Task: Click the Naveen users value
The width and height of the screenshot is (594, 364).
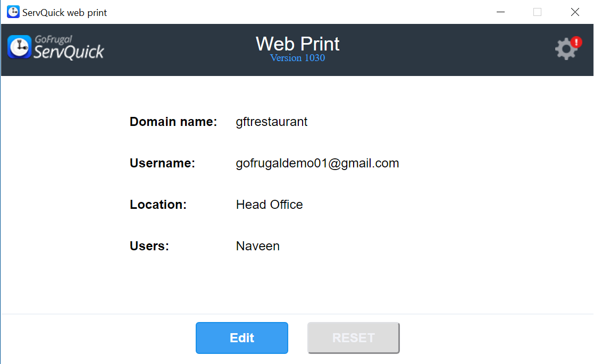Action: coord(258,246)
